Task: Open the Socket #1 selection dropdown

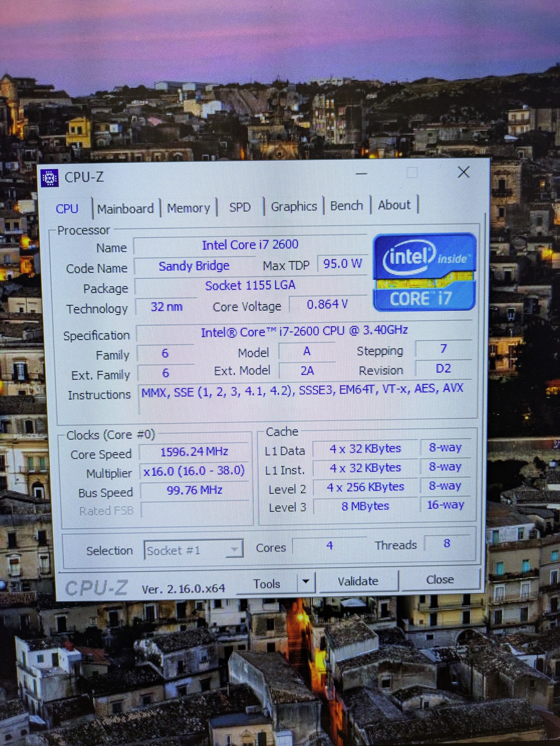Action: point(193,550)
